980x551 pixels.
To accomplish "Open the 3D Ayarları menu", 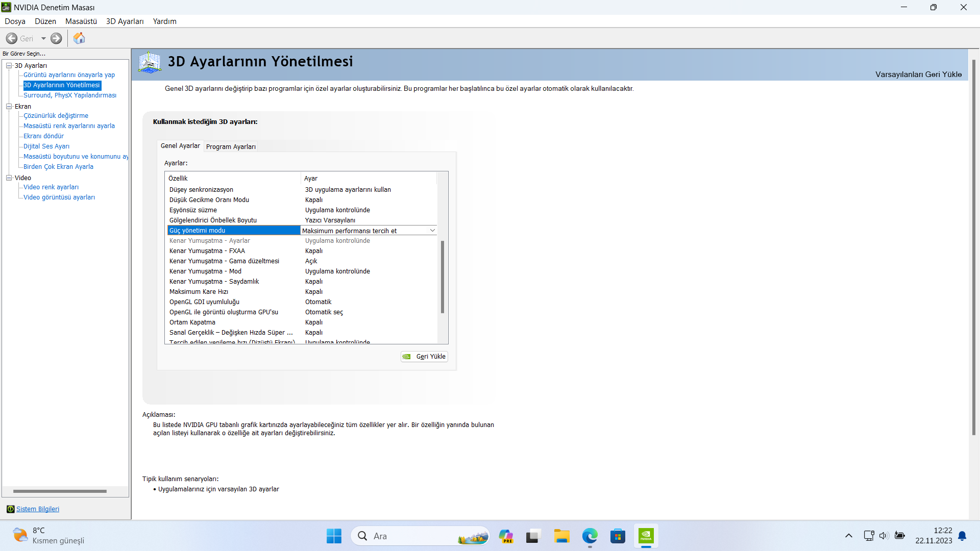I will [125, 21].
